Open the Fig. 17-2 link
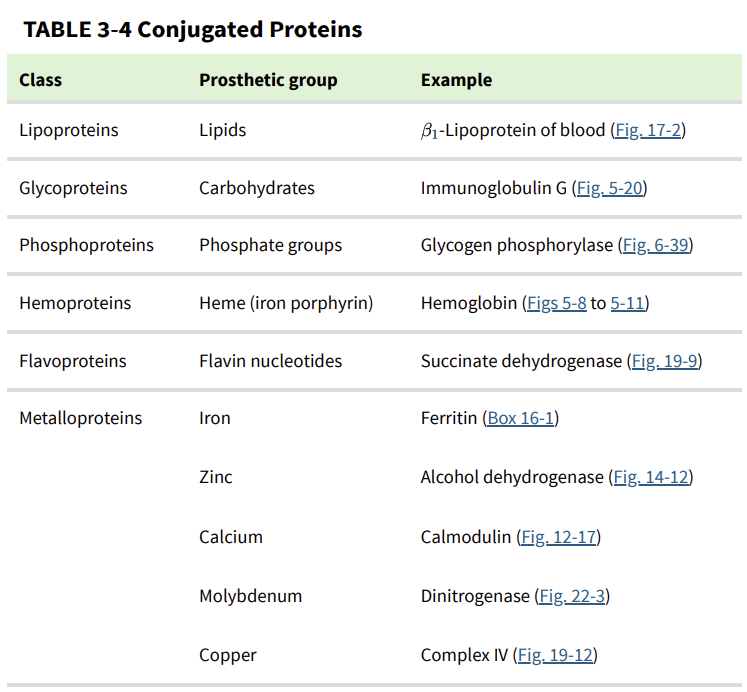747x692 pixels. coord(648,130)
